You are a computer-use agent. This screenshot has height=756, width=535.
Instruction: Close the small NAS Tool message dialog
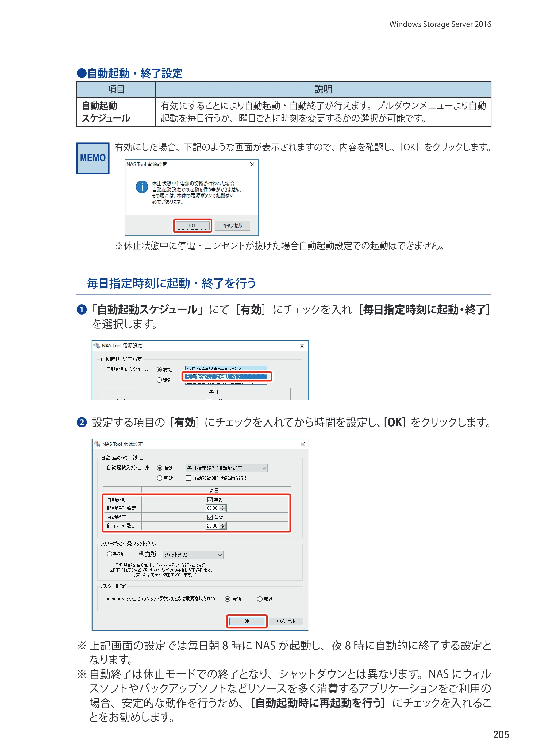(x=252, y=164)
